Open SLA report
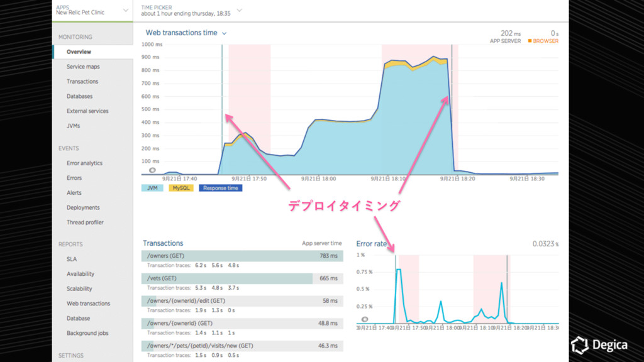Image resolution: width=644 pixels, height=362 pixels. (72, 259)
